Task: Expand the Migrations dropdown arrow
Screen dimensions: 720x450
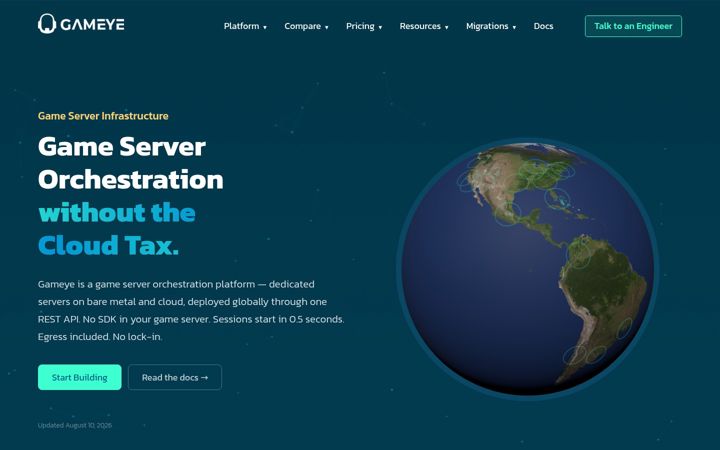Action: 514,28
